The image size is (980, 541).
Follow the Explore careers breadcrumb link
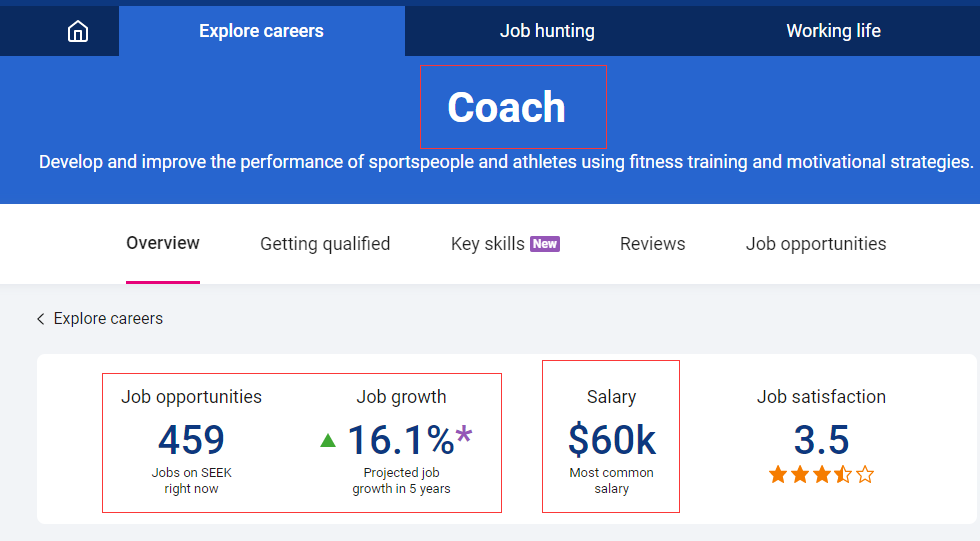click(x=108, y=319)
